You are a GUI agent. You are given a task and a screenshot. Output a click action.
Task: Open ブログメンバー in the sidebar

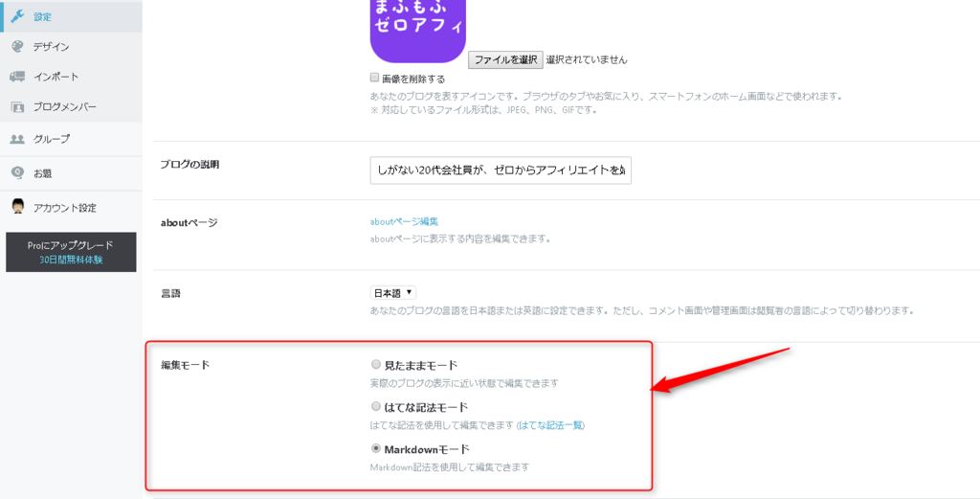[71, 107]
